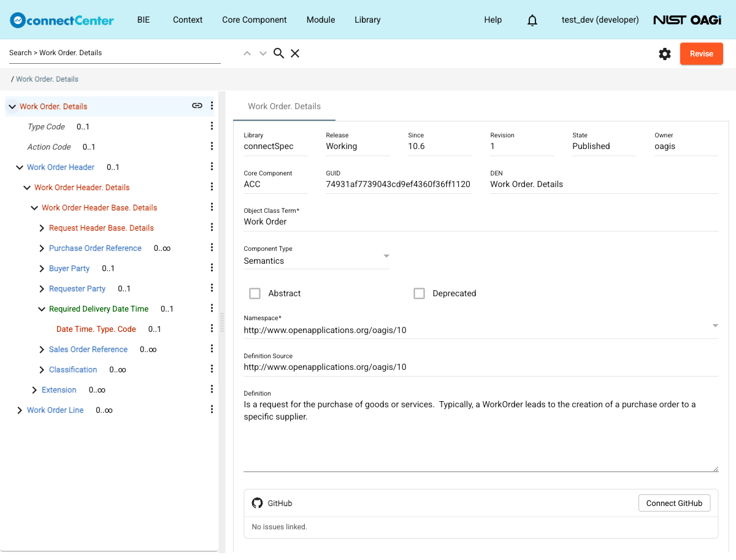Click the Definition text area
The width and height of the screenshot is (736, 560).
[481, 435]
